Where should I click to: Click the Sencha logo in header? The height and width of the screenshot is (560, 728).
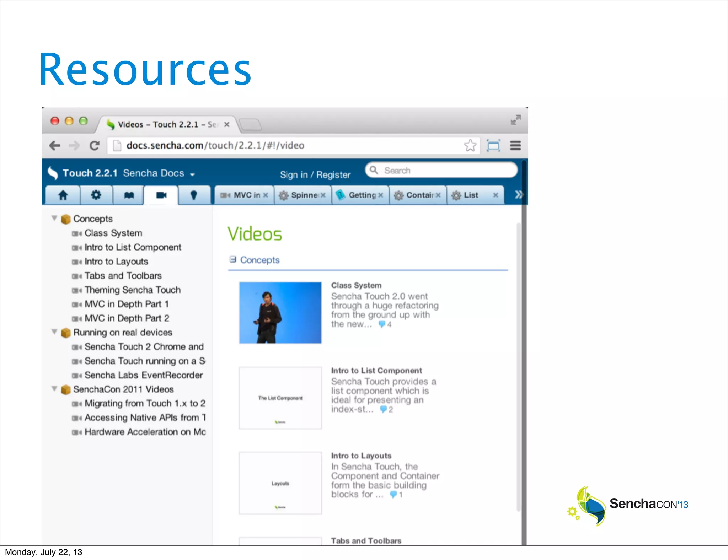[53, 173]
